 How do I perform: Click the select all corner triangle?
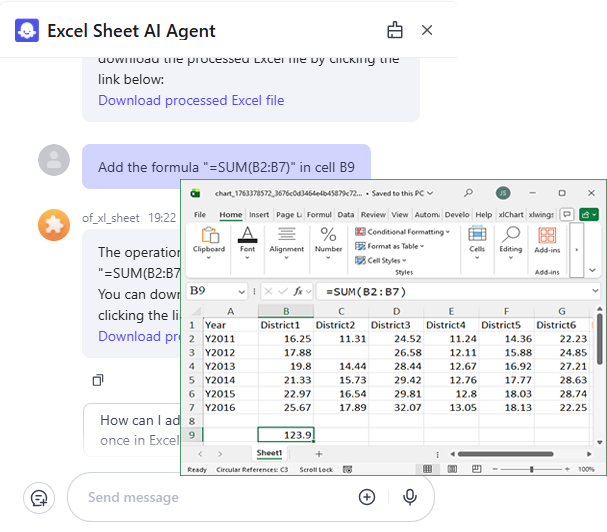(196, 311)
